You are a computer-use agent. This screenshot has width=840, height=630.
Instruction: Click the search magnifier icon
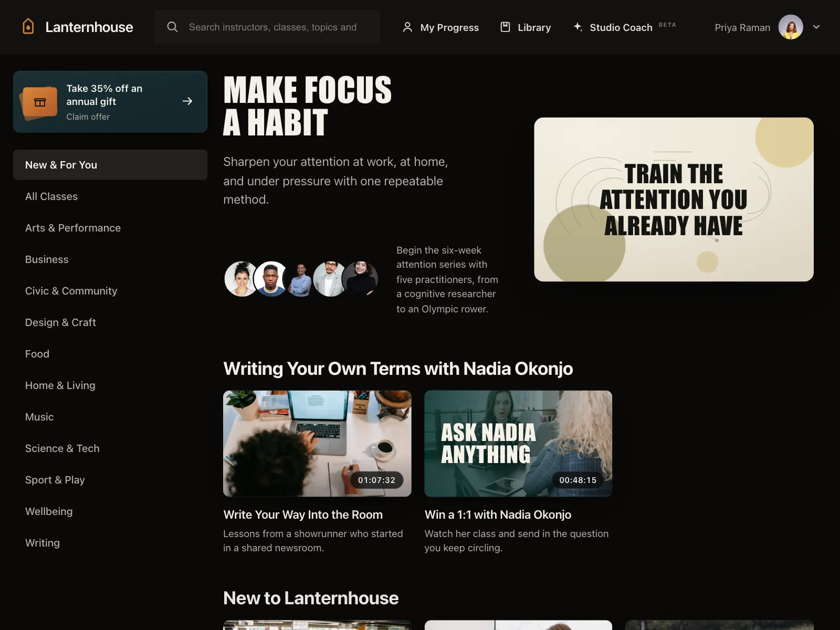tap(172, 27)
